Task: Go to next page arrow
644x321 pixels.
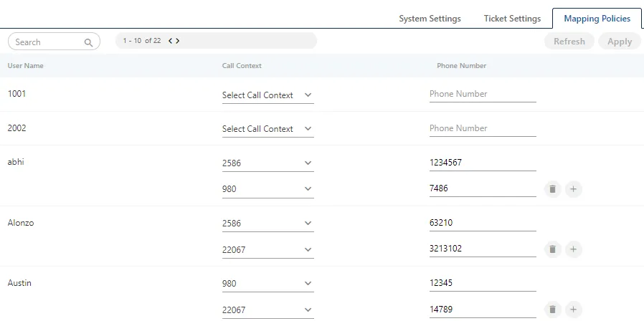Action: tap(177, 41)
